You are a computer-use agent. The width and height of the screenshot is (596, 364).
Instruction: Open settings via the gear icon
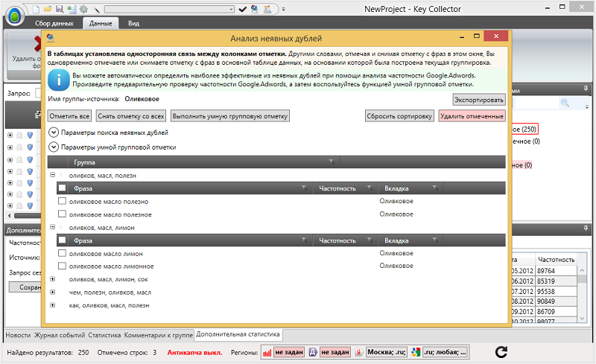coord(83,9)
